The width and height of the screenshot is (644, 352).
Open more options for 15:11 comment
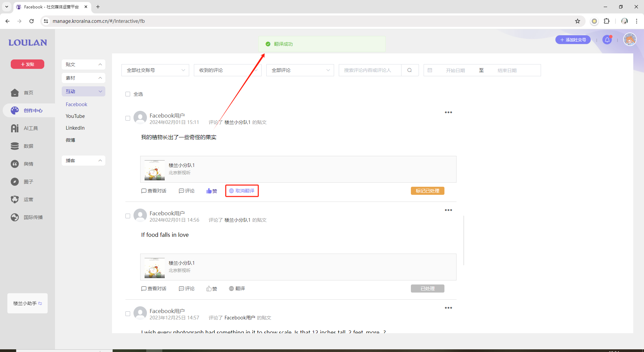click(x=448, y=113)
